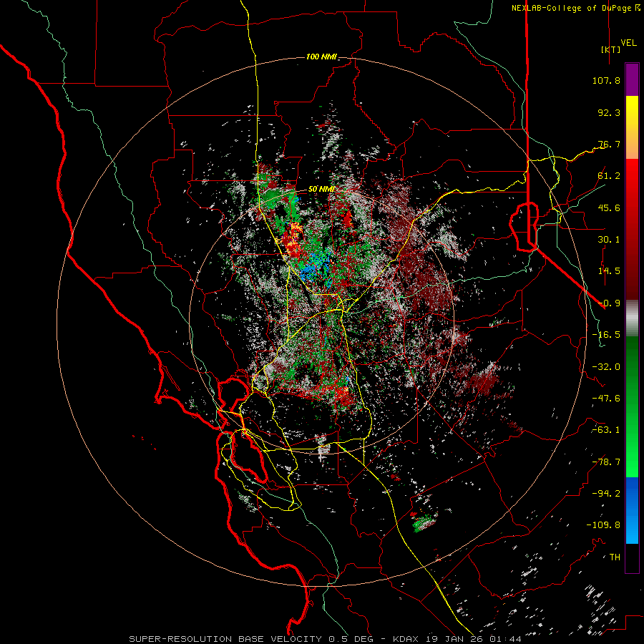
Task: Click the -16.5 velocity scale value
Action: 606,335
